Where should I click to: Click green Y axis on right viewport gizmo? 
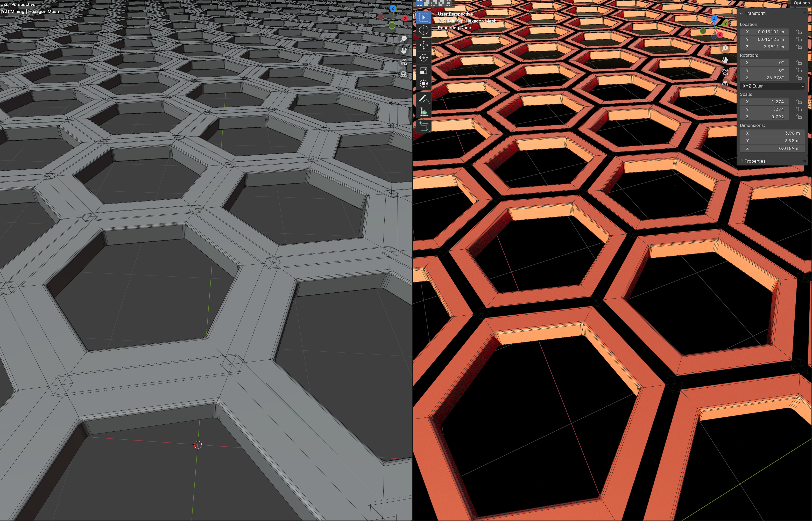(725, 23)
